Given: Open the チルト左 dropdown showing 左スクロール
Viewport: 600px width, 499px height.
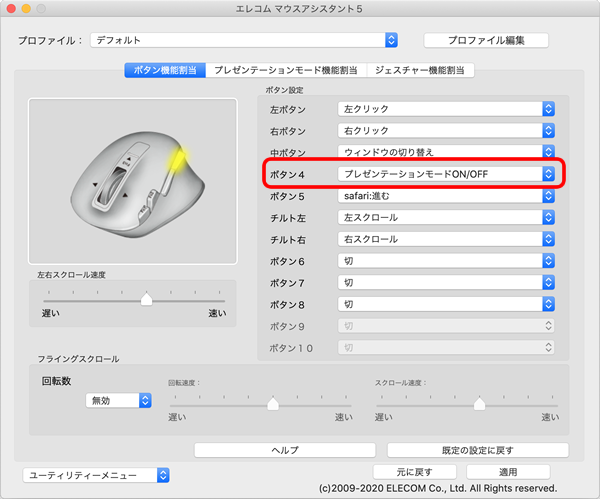Looking at the screenshot, I should pos(446,218).
